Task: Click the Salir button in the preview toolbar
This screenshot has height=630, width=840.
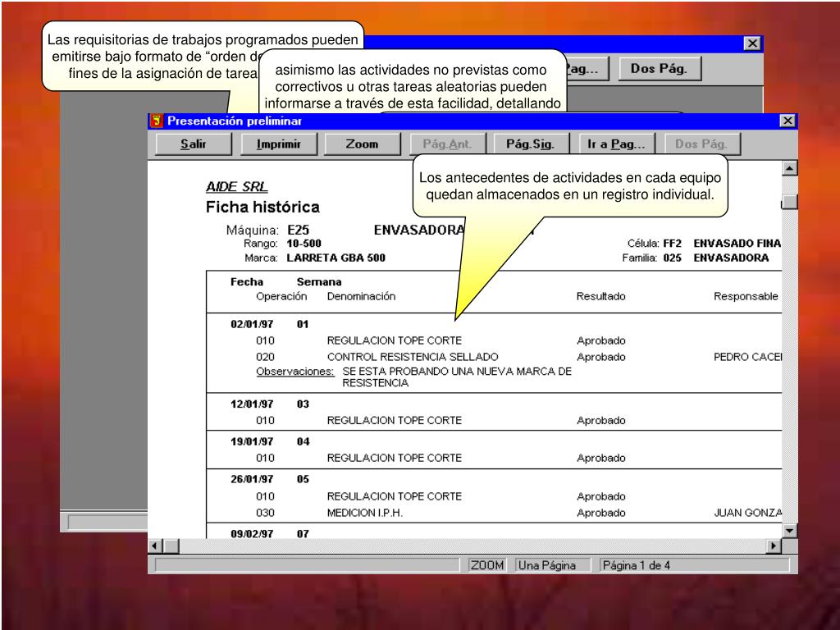Action: click(x=194, y=144)
